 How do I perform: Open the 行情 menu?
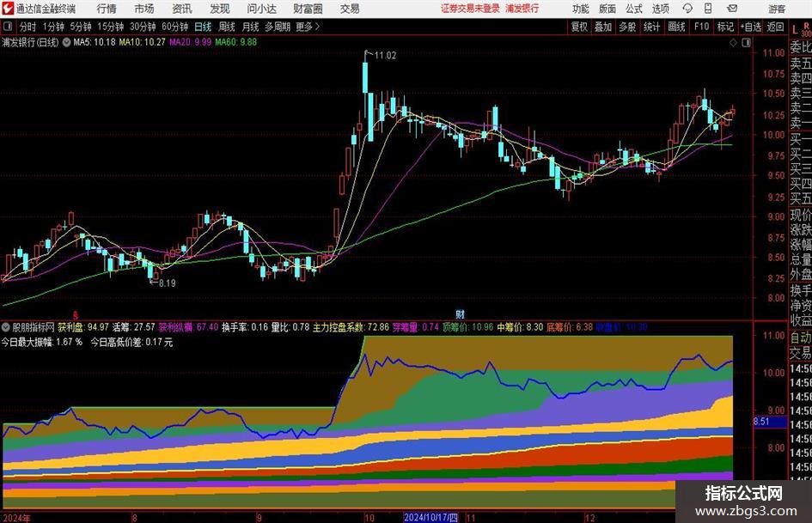[x=107, y=9]
